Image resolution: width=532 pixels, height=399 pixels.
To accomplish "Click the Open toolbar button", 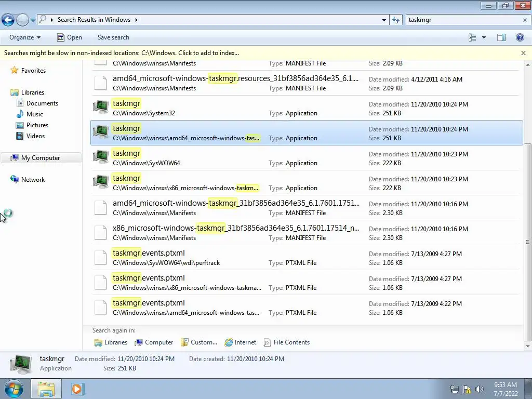I will coord(70,37).
